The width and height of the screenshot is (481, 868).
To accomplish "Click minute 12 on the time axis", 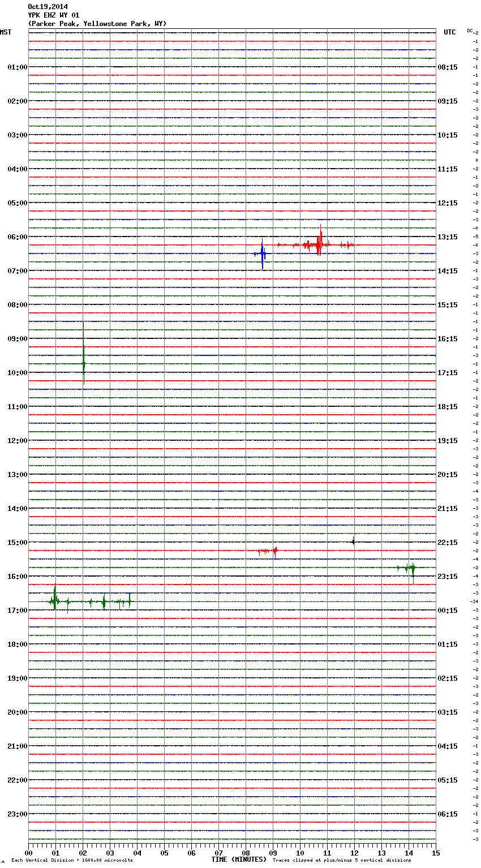I will (x=354, y=853).
